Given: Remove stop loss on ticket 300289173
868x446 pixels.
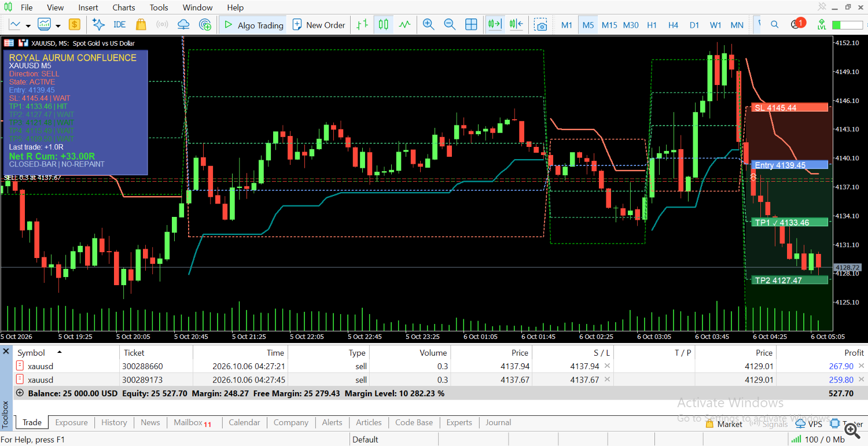Looking at the screenshot, I should (x=607, y=379).
